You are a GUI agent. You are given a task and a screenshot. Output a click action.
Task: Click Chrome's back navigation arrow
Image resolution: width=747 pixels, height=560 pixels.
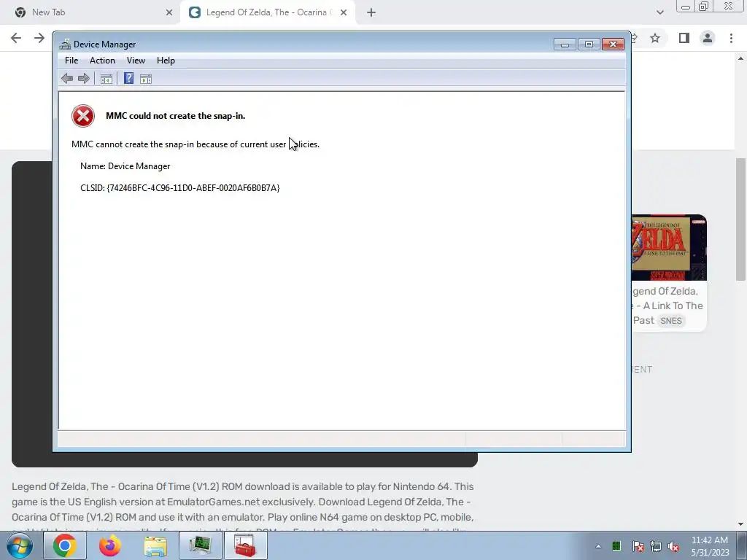16,38
